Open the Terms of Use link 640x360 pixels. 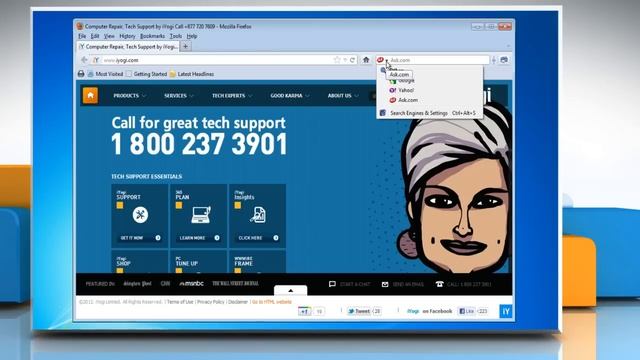[180, 302]
